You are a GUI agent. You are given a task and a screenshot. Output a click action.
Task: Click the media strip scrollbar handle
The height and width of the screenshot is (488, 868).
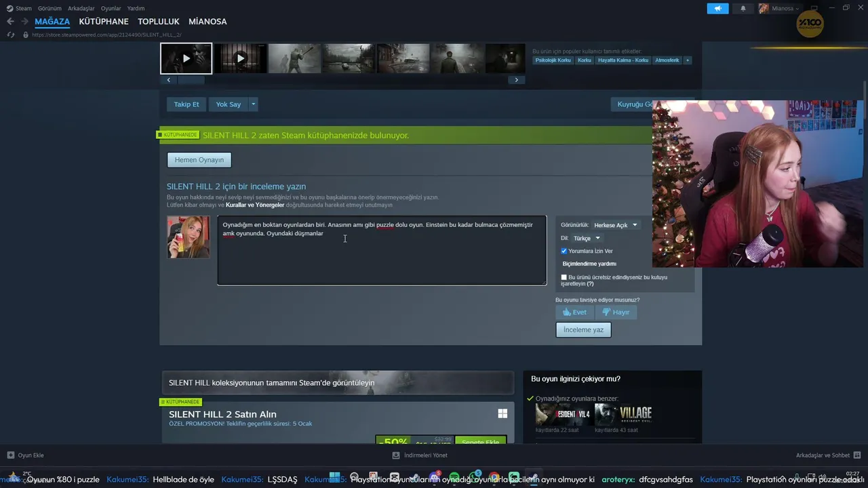tap(191, 80)
